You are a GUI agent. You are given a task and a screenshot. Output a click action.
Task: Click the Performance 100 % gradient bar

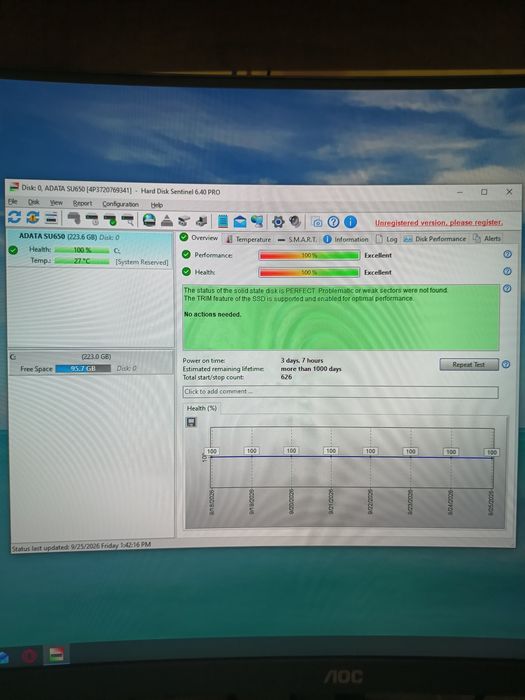tap(309, 255)
